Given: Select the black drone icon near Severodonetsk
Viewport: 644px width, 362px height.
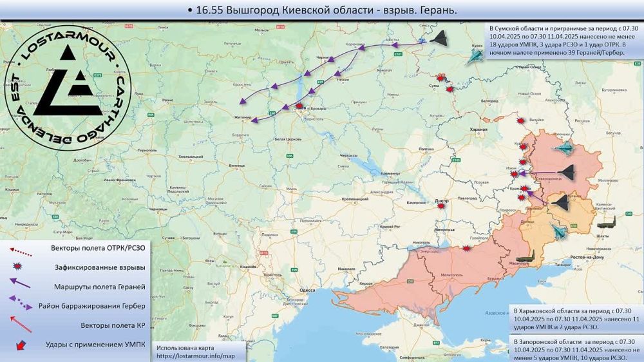Looking at the screenshot, I should click(x=562, y=172).
